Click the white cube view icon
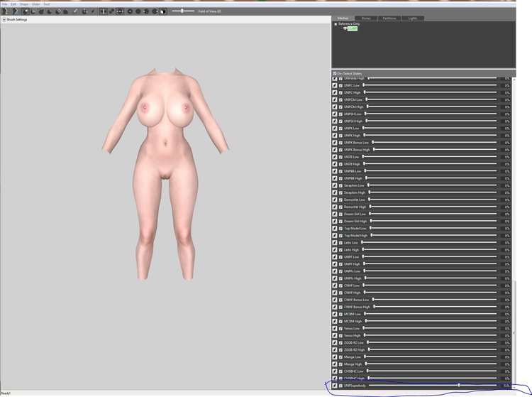The image size is (532, 397). coord(163,11)
